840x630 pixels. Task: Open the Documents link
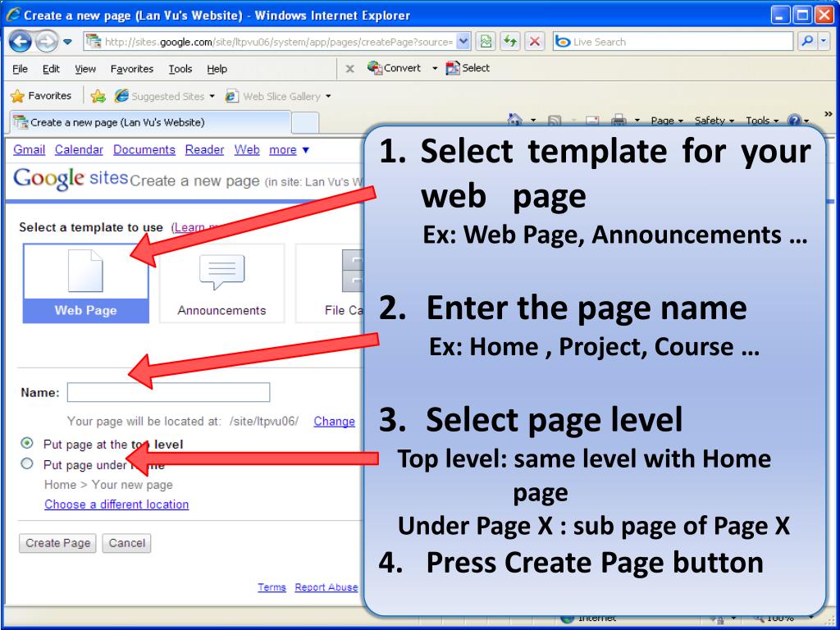tap(144, 149)
